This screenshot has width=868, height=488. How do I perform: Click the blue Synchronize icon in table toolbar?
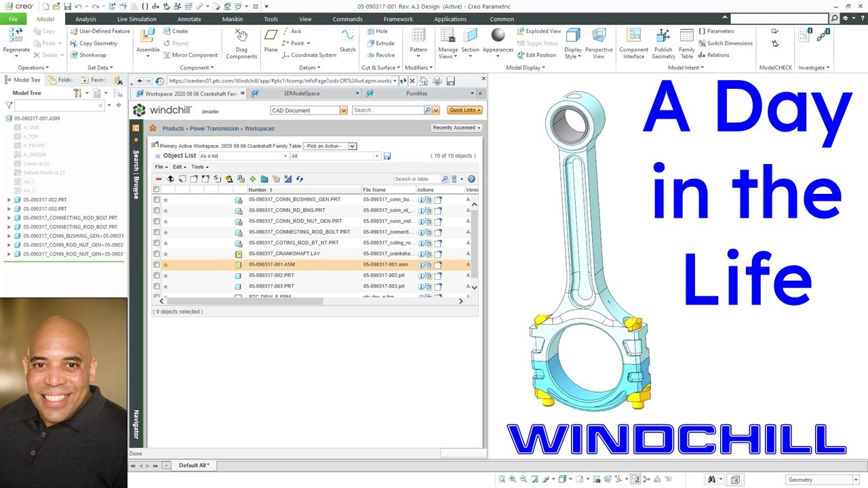pos(299,179)
